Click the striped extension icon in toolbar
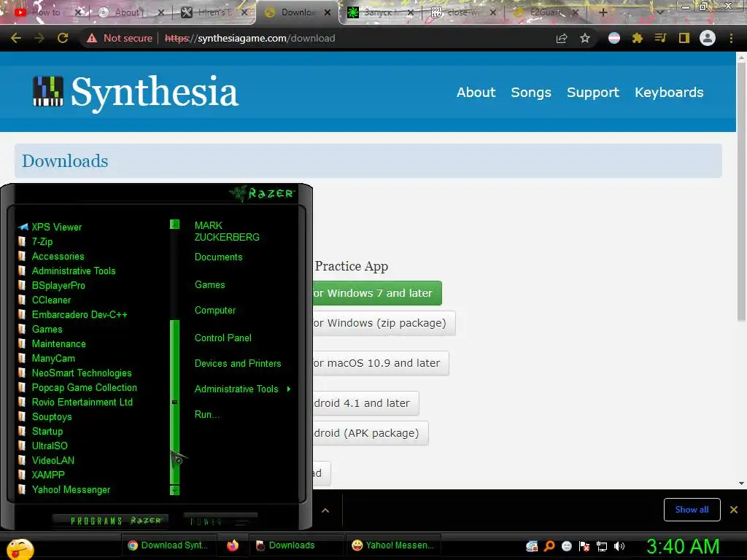The width and height of the screenshot is (747, 560). (614, 38)
